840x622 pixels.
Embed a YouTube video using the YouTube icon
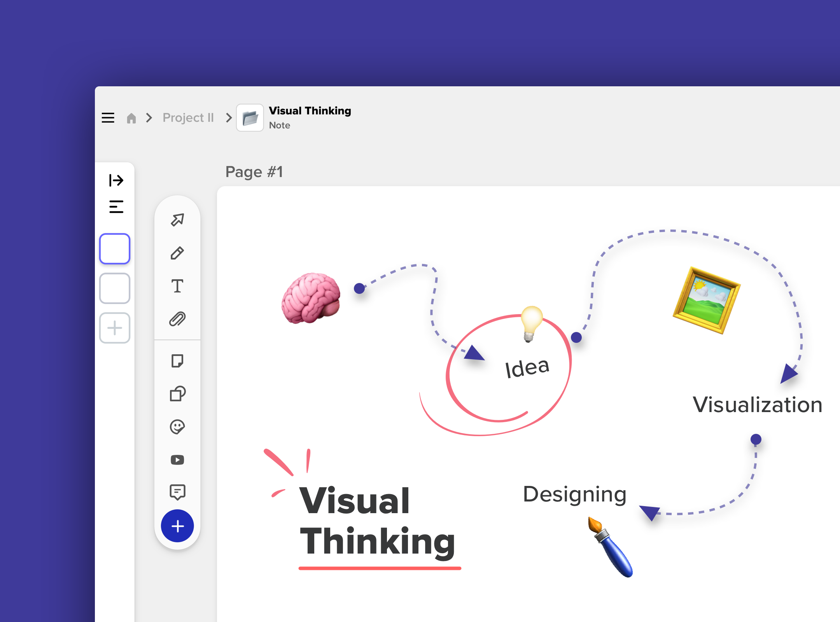pyautogui.click(x=178, y=460)
